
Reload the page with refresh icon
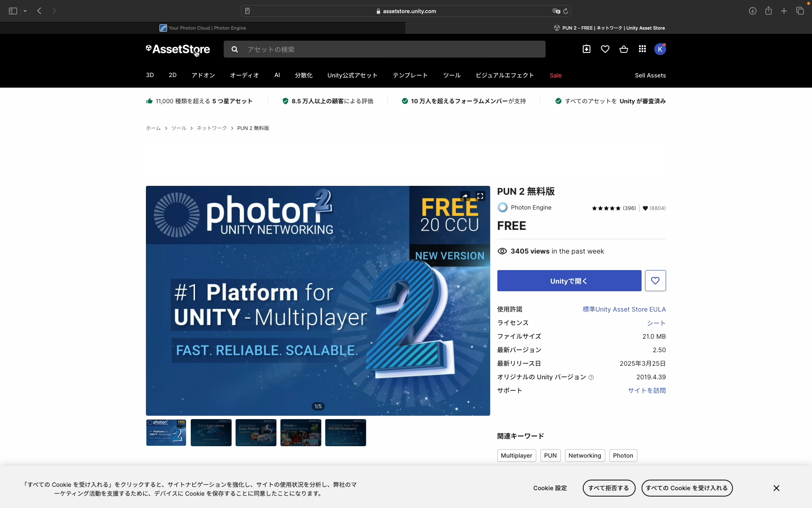[x=566, y=11]
